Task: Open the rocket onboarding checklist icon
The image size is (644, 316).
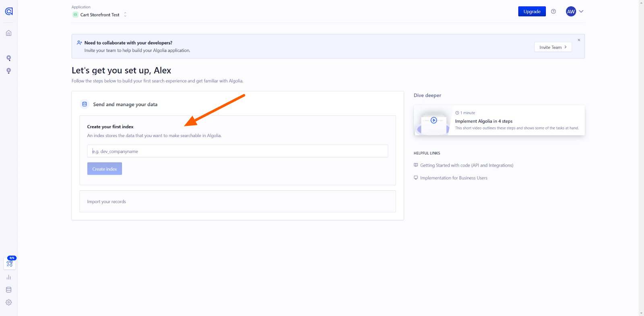Action: (10, 264)
